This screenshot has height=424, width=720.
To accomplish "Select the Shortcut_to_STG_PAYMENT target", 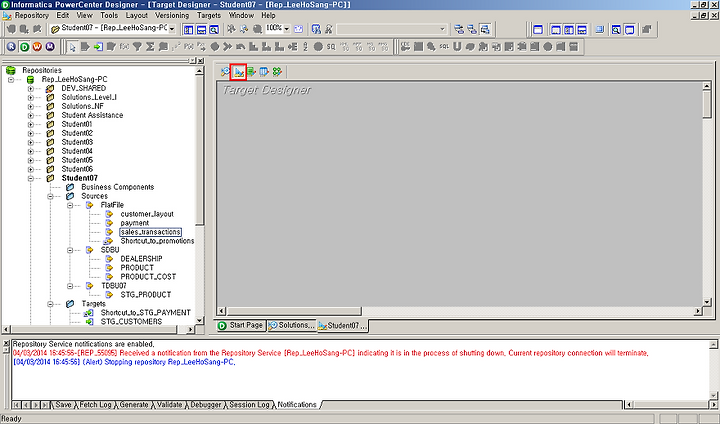I will coord(146,313).
